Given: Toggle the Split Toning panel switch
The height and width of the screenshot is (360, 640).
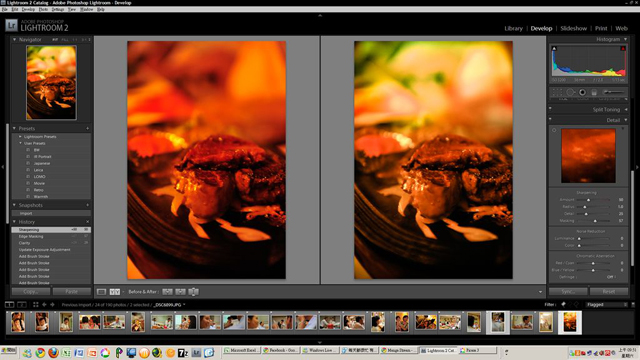Looking at the screenshot, I should pyautogui.click(x=550, y=109).
